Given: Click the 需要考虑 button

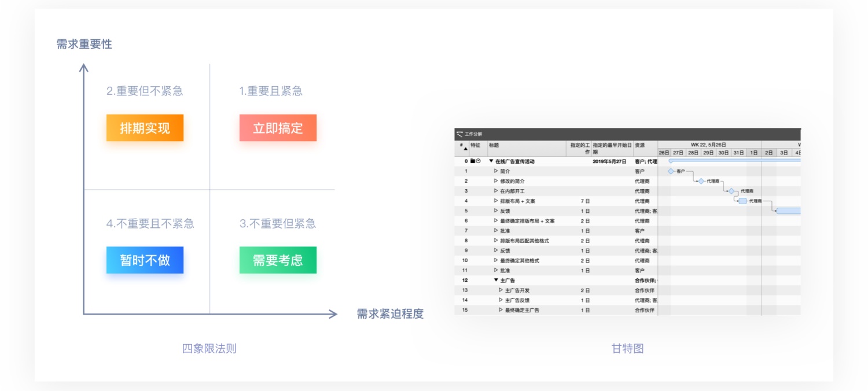Looking at the screenshot, I should (278, 260).
